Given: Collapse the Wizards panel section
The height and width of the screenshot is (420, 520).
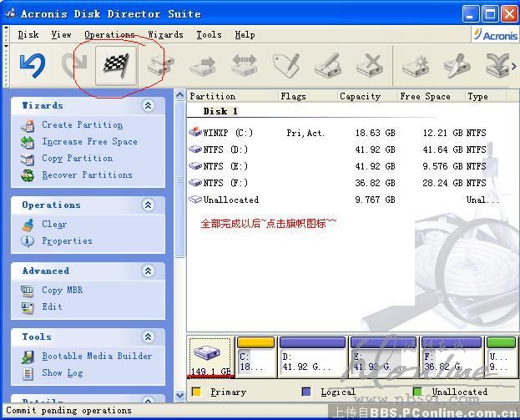Looking at the screenshot, I should click(x=149, y=106).
